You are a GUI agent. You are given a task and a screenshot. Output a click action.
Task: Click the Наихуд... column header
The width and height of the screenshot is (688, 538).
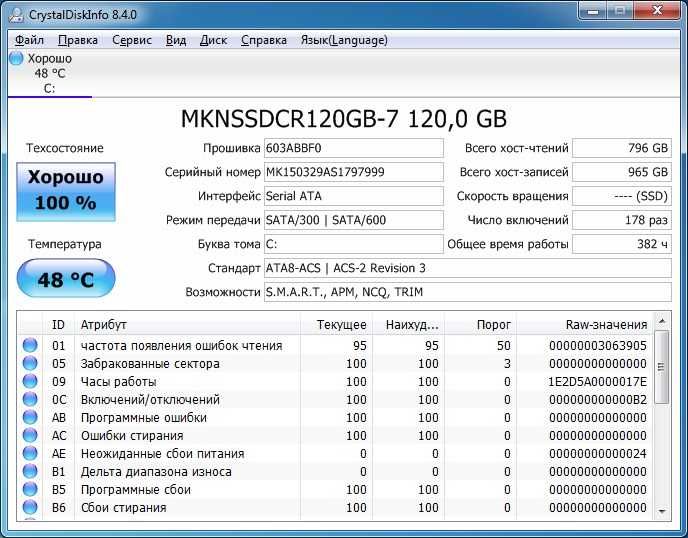coord(408,325)
